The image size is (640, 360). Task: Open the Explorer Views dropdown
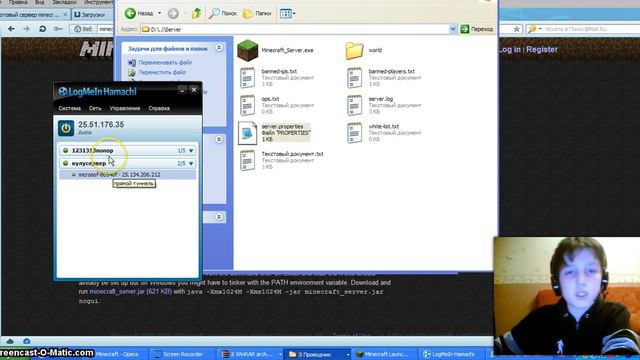coord(288,13)
